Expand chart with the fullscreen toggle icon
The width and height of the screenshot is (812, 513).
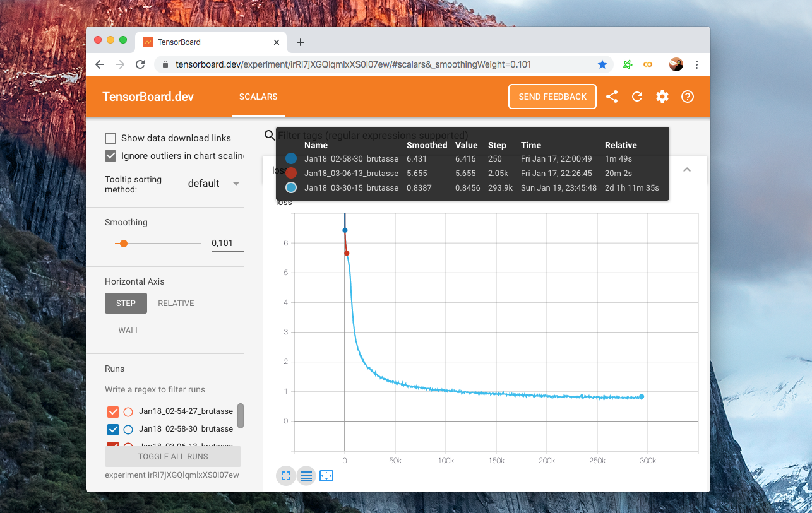(x=286, y=476)
